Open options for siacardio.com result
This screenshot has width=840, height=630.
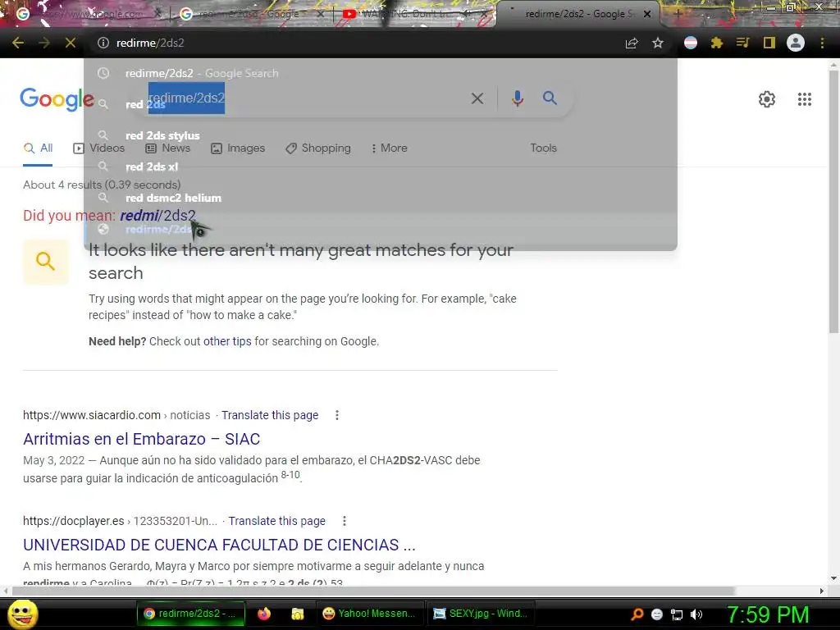(337, 415)
